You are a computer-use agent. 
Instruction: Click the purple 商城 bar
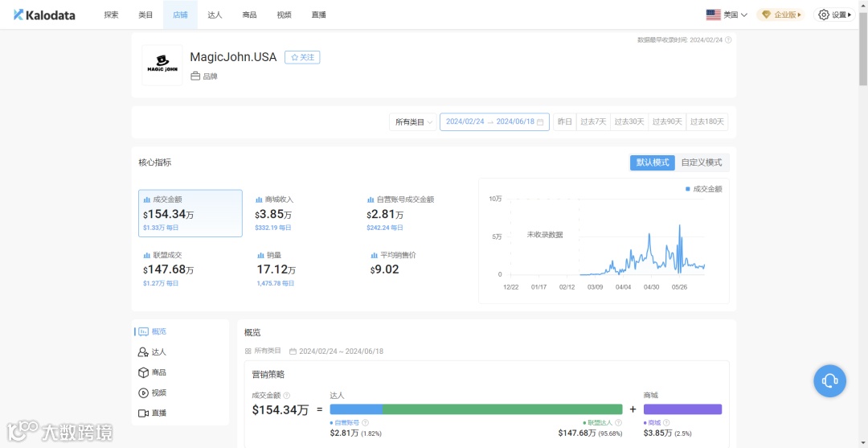[682, 409]
